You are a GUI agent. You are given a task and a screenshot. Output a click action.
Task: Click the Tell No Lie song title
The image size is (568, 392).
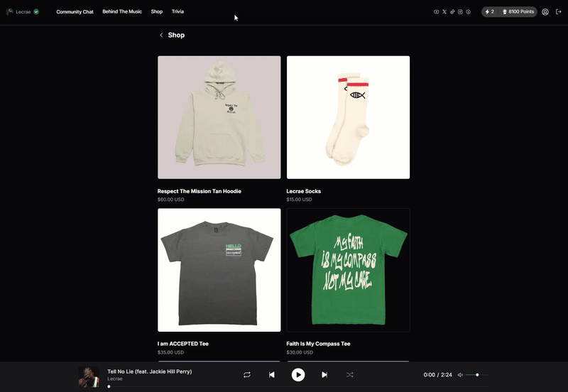(x=150, y=371)
